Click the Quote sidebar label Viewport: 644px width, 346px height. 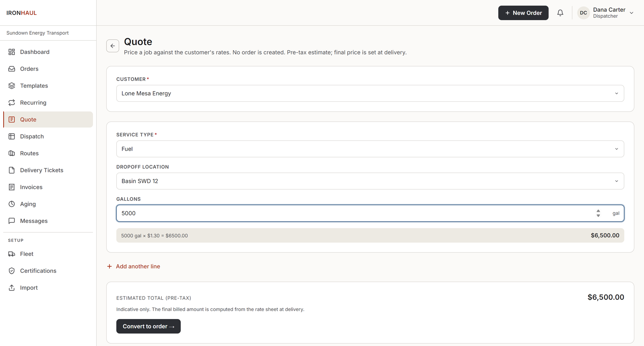tap(28, 119)
